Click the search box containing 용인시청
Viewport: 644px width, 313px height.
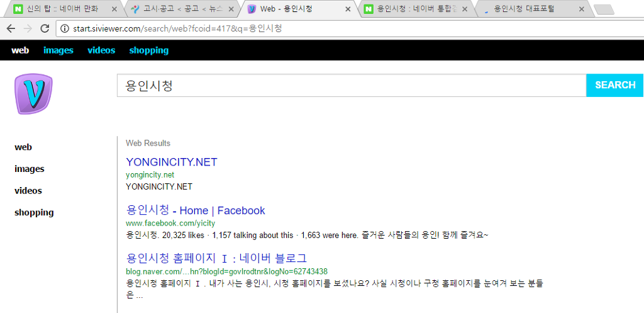352,86
